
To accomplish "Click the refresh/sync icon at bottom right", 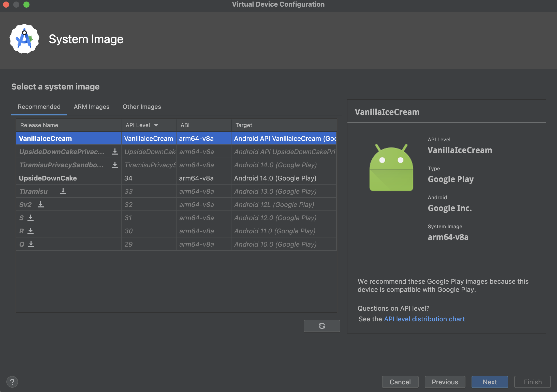I will 321,326.
